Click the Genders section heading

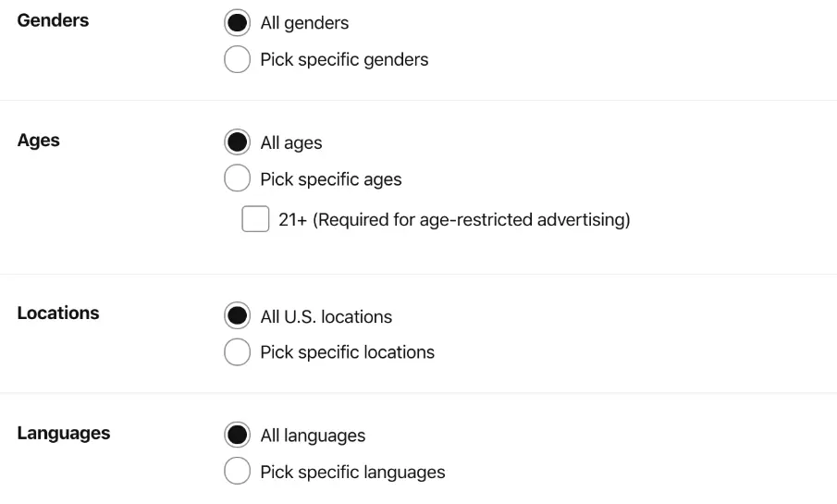53,20
